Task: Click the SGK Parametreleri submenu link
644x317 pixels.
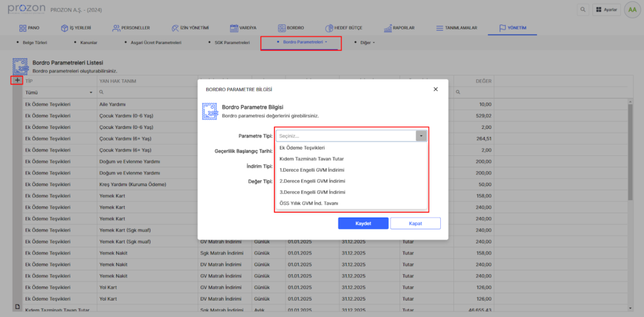Action: point(228,42)
